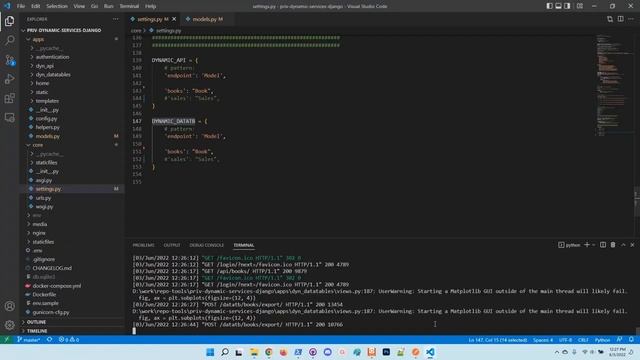This screenshot has height=360, width=640.
Task: Switch to Problems panel tab
Action: pyautogui.click(x=143, y=245)
